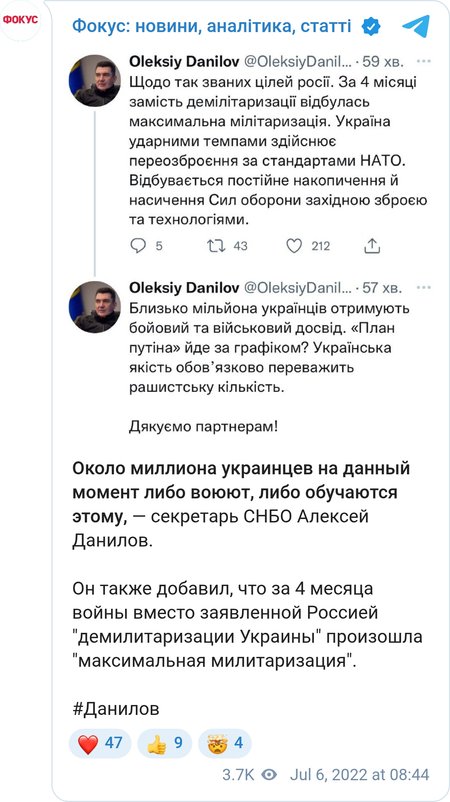Click the reply icon with 5 comments
This screenshot has height=802, width=450.
(x=139, y=246)
